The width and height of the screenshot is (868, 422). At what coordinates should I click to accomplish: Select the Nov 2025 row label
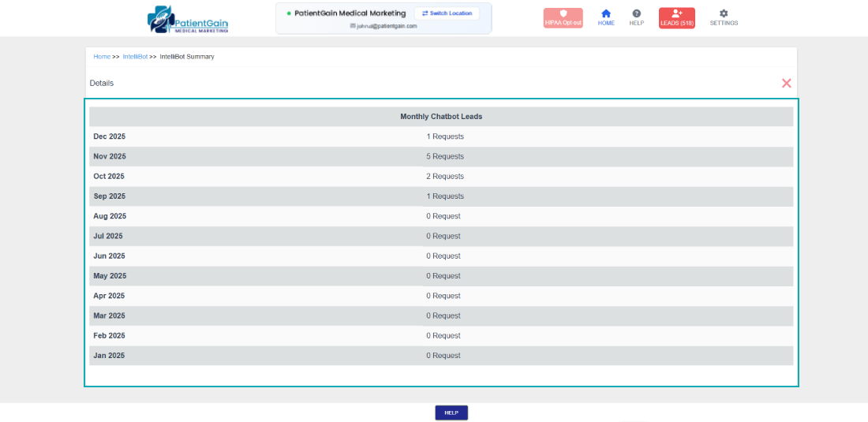point(110,156)
